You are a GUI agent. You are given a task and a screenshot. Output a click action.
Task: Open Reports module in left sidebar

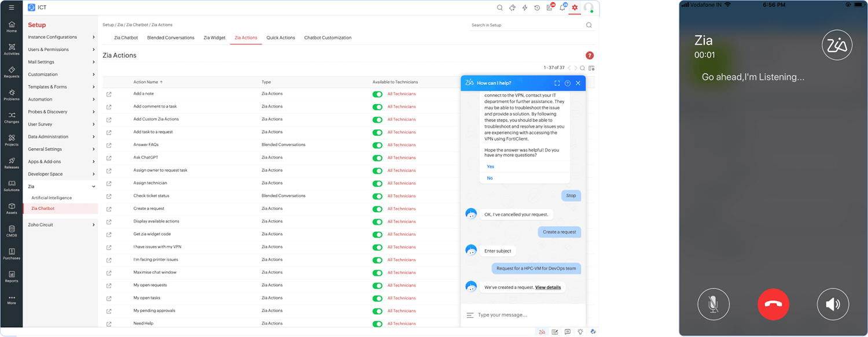[12, 276]
